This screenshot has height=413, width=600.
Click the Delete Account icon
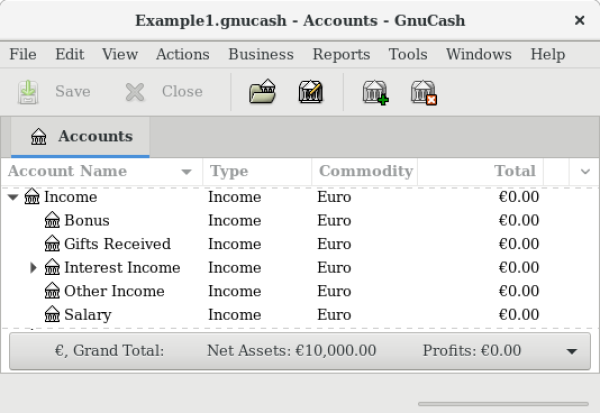click(424, 93)
